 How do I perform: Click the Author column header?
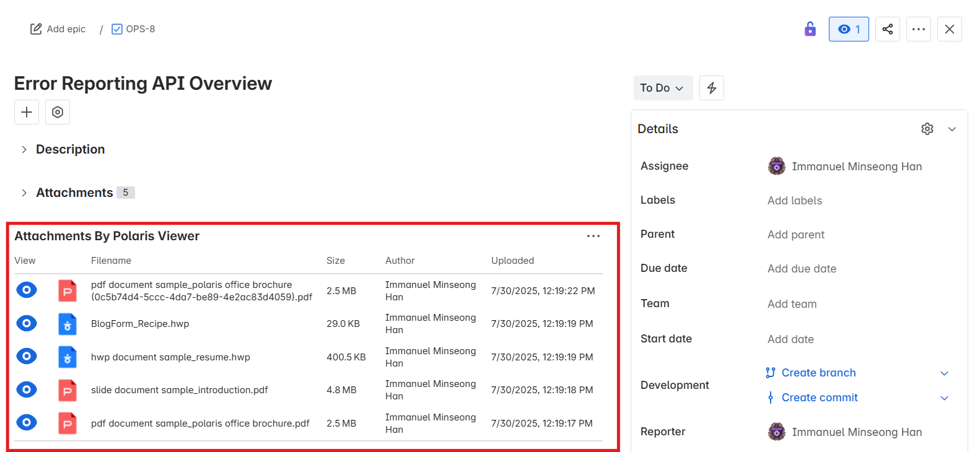(400, 261)
